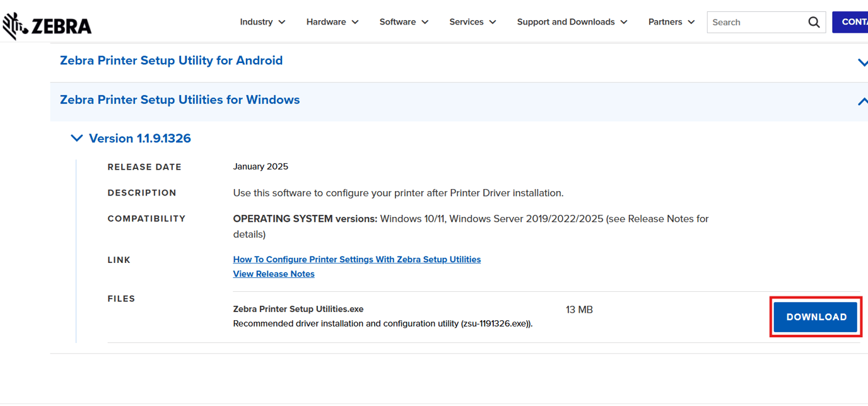Click the Contact button in the header

coord(852,22)
